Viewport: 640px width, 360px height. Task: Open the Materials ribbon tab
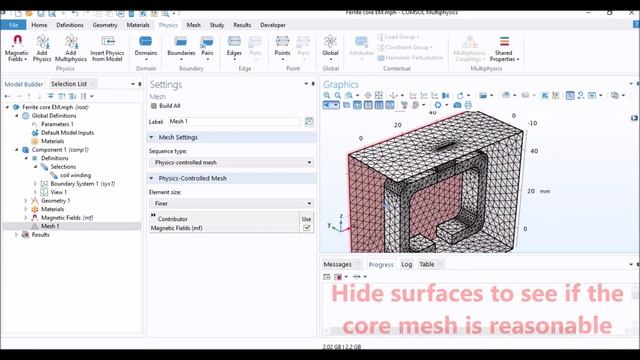[138, 25]
